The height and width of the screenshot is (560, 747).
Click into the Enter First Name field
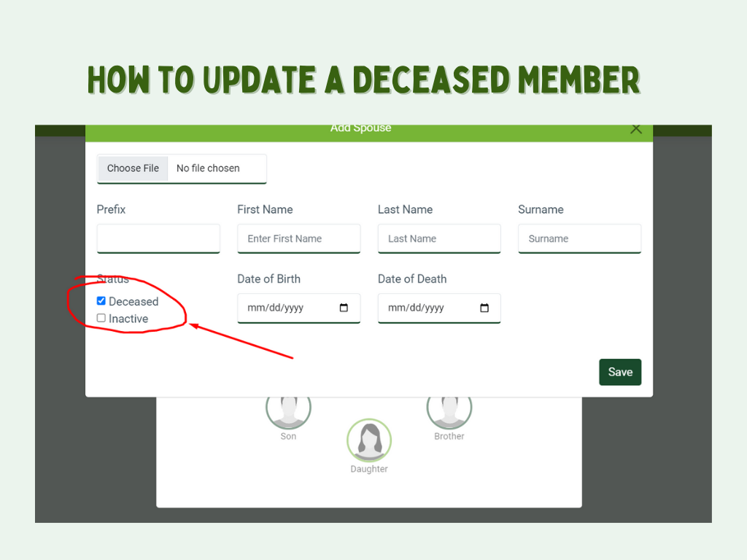298,238
